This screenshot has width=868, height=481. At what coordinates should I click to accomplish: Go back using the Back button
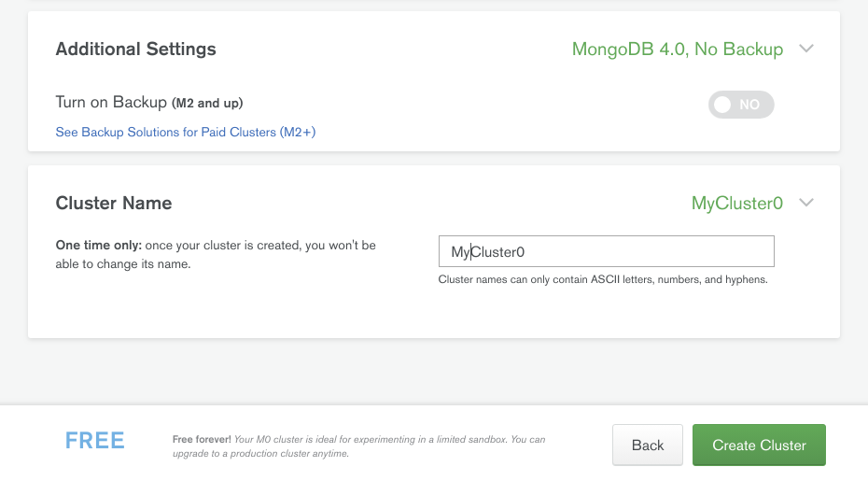[x=648, y=446]
